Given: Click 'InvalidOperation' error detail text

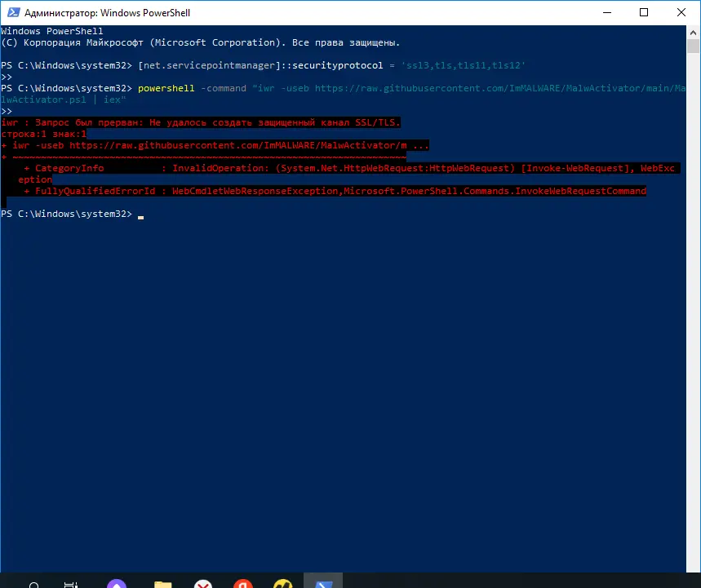Looking at the screenshot, I should pos(218,168).
